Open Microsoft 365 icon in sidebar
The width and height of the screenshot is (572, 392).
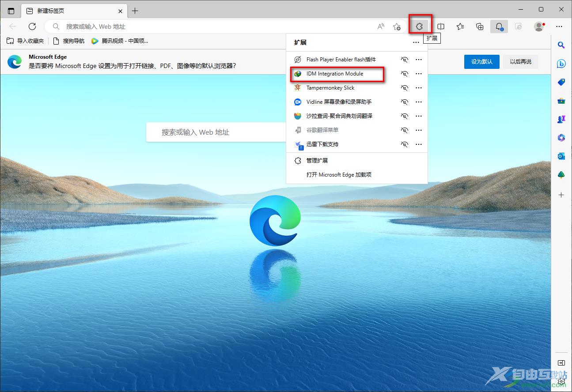(561, 138)
